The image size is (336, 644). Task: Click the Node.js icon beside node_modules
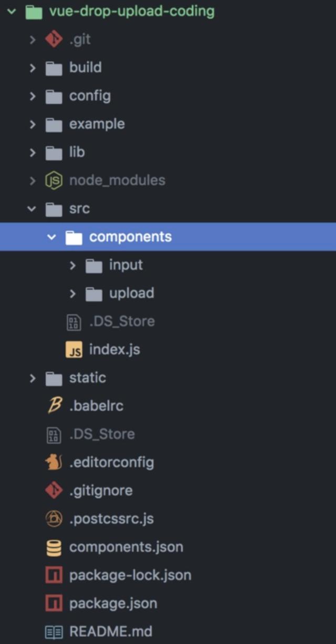tap(54, 180)
